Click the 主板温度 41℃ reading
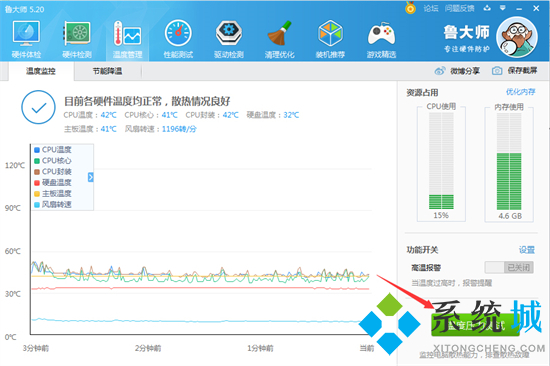Screen dimensions: 550x366 click(x=90, y=129)
